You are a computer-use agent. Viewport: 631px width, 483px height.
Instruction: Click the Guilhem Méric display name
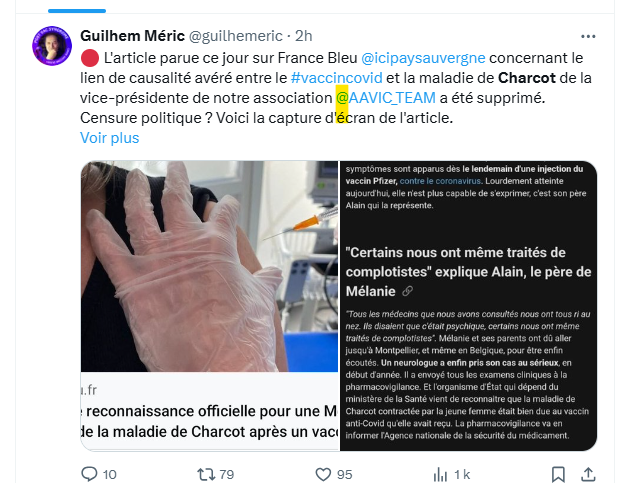tap(132, 36)
